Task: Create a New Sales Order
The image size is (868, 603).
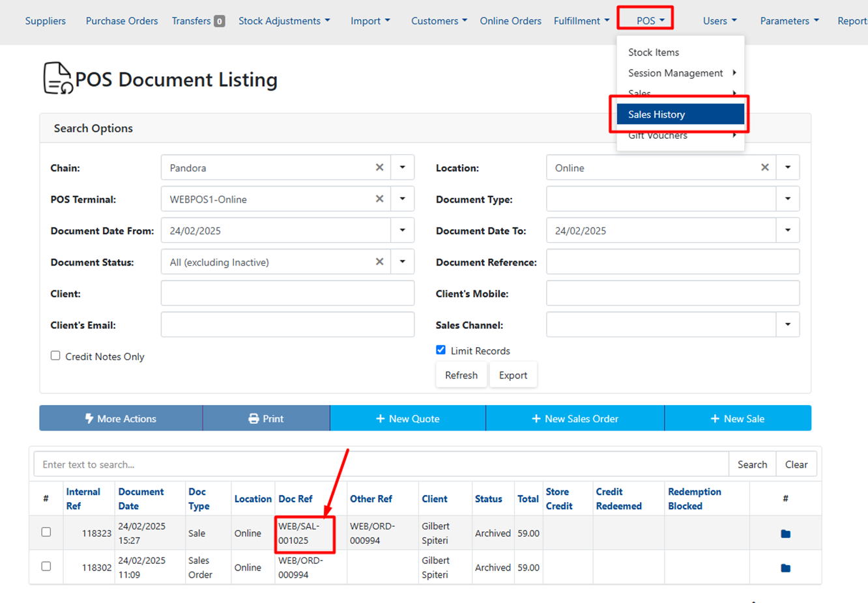Action: click(x=575, y=419)
